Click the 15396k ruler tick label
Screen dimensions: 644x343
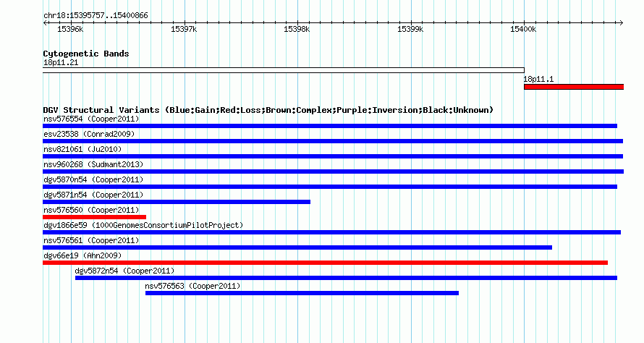click(70, 29)
